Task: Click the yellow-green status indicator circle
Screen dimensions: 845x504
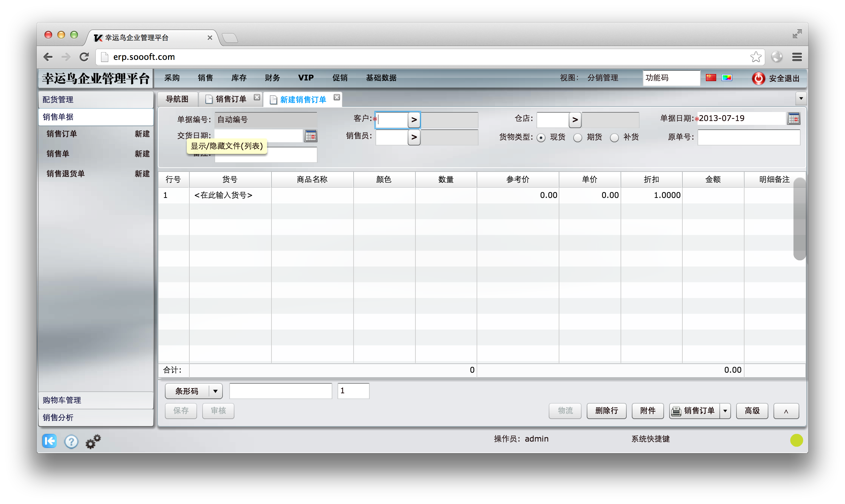Action: pos(796,440)
